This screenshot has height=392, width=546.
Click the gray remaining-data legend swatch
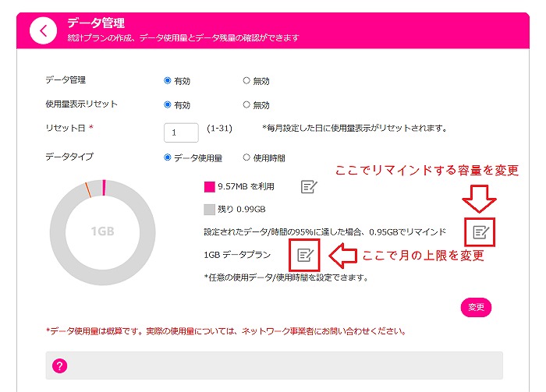(209, 210)
